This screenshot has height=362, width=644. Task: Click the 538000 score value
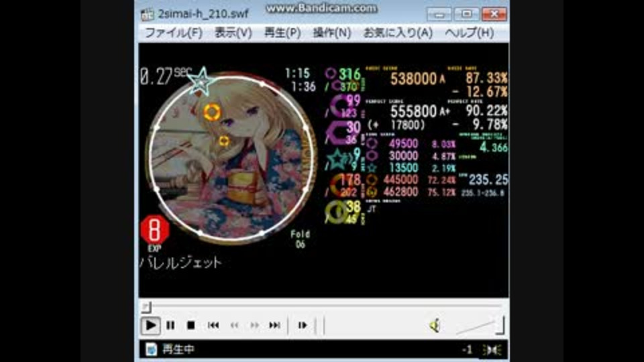click(414, 79)
